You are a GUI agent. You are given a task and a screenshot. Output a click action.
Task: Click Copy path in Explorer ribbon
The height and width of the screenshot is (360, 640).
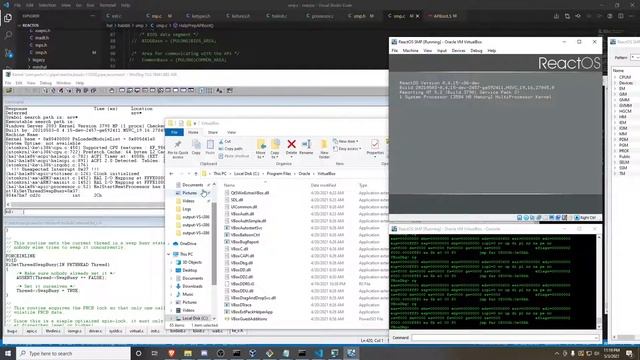[x=231, y=149]
